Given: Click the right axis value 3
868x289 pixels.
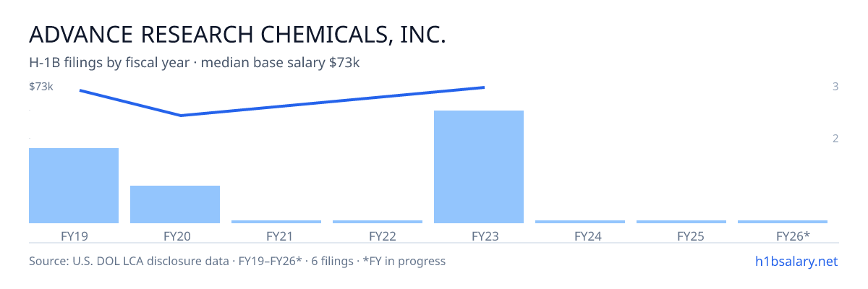Looking at the screenshot, I should click(x=835, y=87).
